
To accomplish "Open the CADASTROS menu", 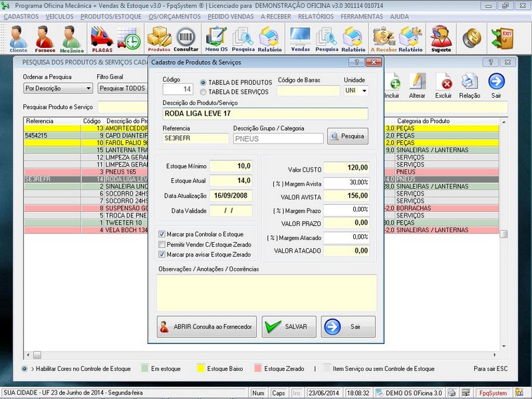I will tap(21, 17).
